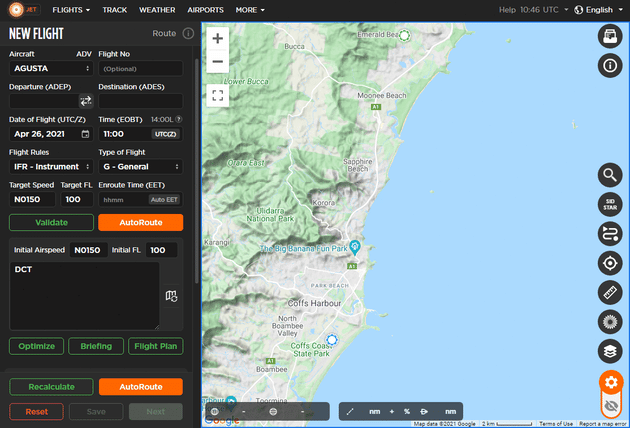Toggle map fullscreen view
The width and height of the screenshot is (630, 428).
click(x=217, y=96)
